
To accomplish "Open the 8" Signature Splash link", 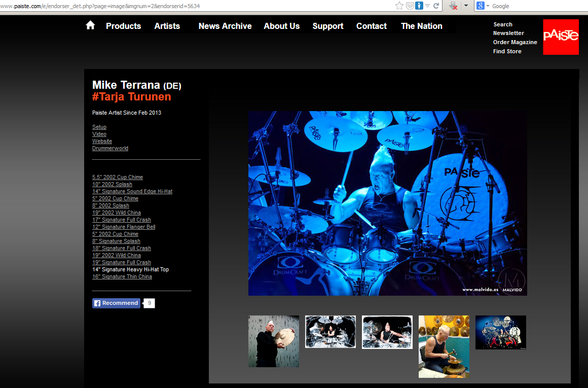I will coord(116,241).
